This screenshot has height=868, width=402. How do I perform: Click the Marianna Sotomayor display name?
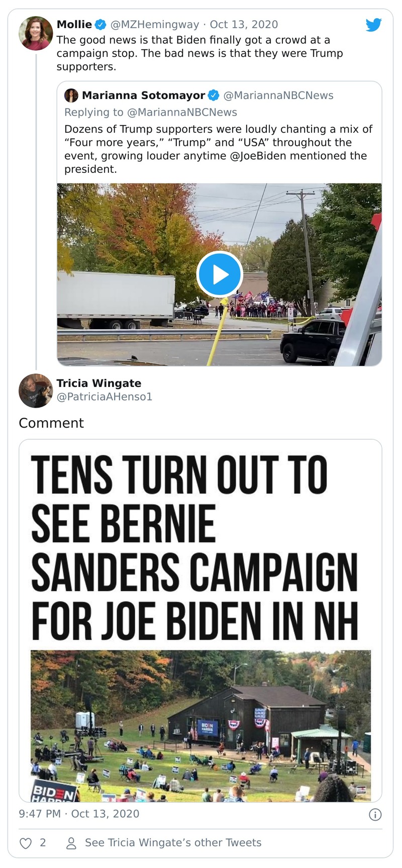pyautogui.click(x=143, y=95)
